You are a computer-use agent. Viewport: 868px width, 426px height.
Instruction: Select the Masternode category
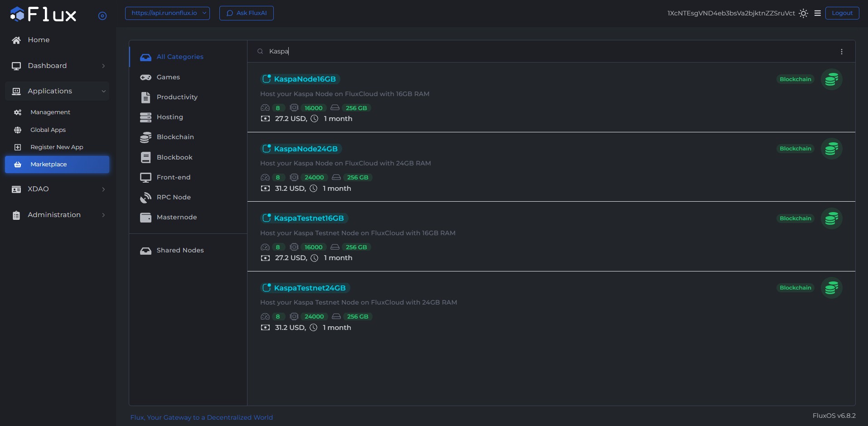pos(176,218)
